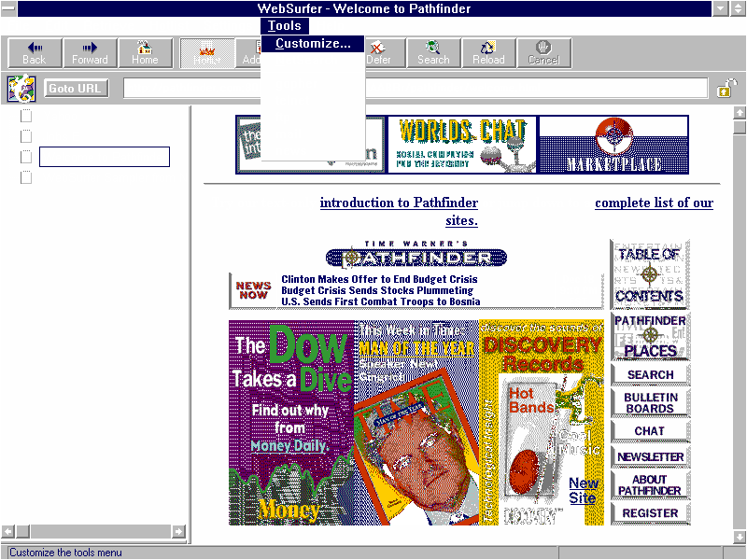Click the Forward navigation button

click(90, 53)
